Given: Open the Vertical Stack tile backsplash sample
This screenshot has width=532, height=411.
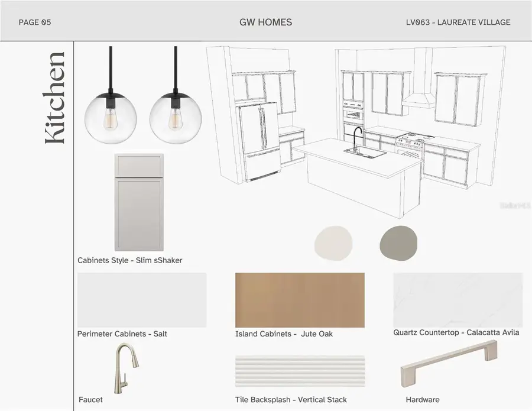Looking at the screenshot, I should point(300,371).
